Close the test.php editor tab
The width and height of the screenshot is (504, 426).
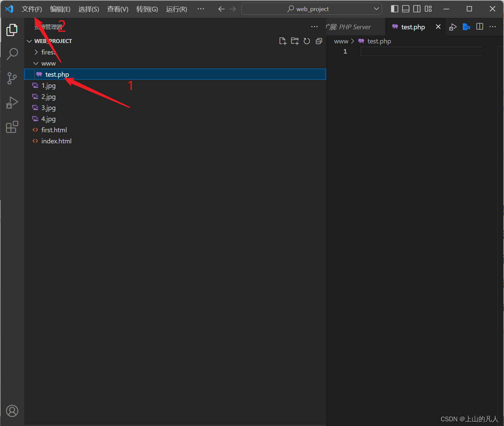coord(438,27)
